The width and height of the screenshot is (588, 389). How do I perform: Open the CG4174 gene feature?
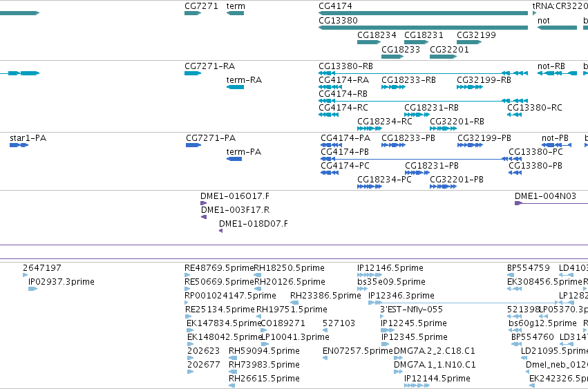[x=335, y=6]
